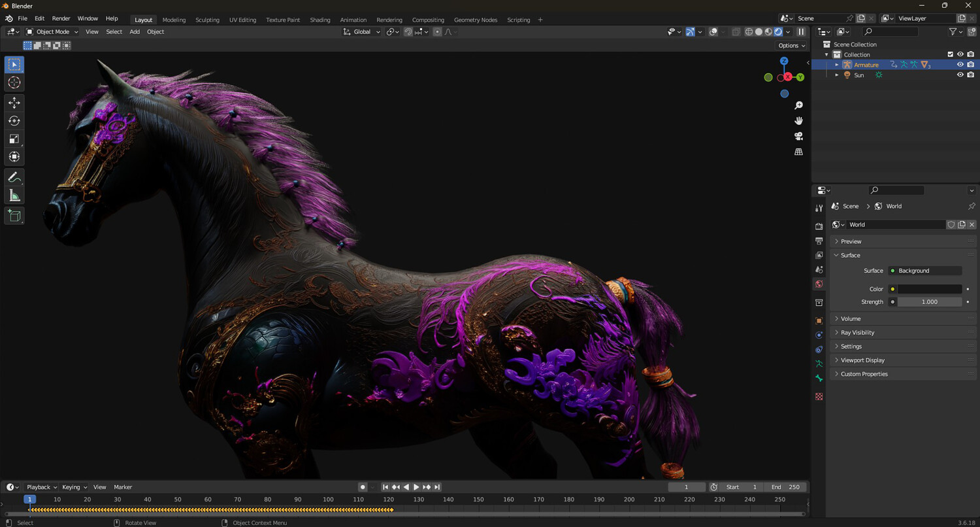
Task: Toggle proportional editing
Action: coord(438,31)
